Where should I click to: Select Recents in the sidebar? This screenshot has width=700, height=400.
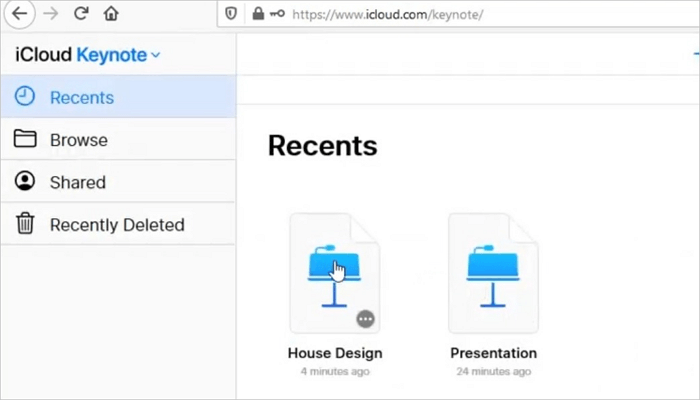[x=118, y=97]
